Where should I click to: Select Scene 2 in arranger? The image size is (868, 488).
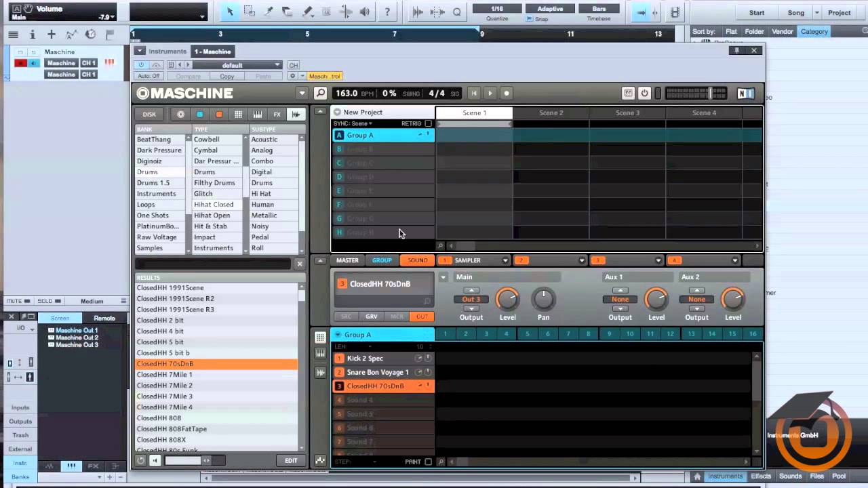pos(551,113)
